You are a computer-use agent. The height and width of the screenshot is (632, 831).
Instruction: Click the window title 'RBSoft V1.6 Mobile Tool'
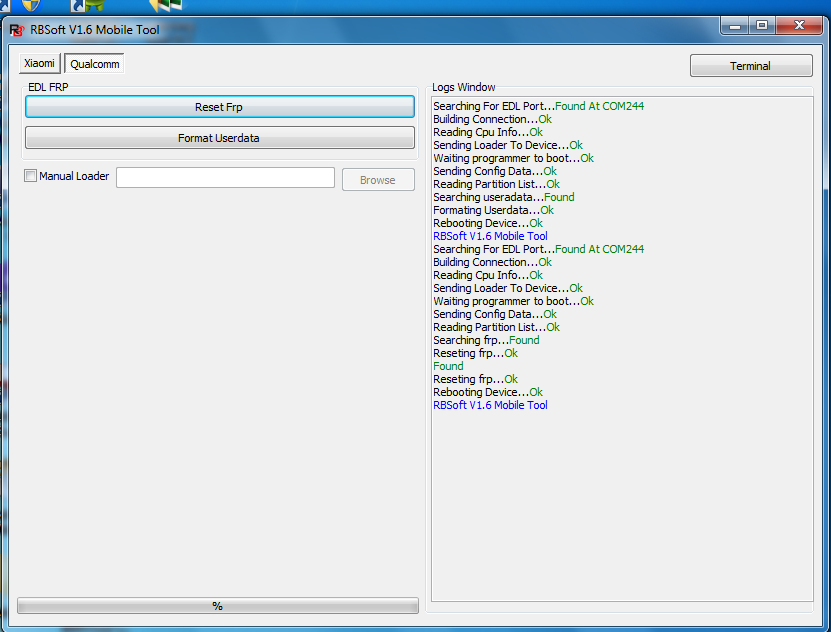[x=95, y=30]
